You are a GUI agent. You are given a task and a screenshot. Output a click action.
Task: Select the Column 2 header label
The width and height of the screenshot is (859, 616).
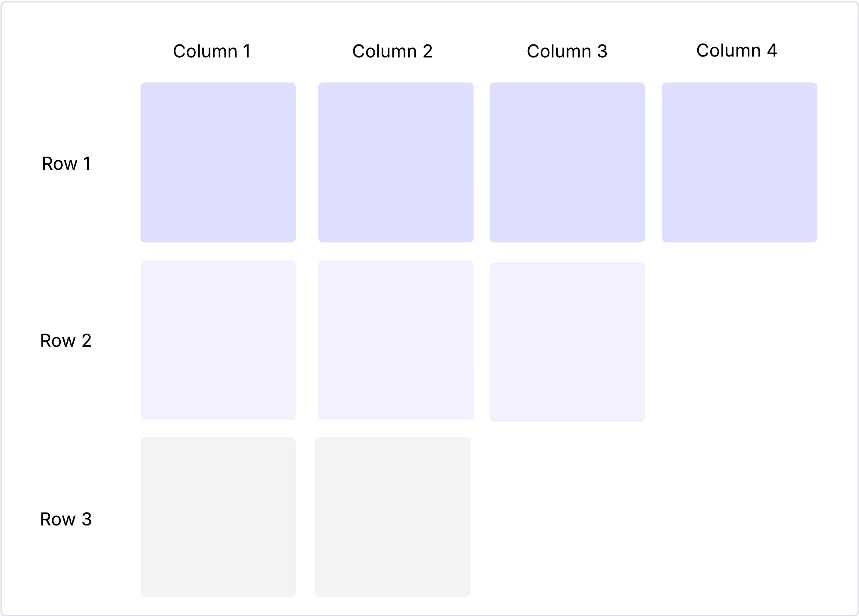(x=392, y=51)
